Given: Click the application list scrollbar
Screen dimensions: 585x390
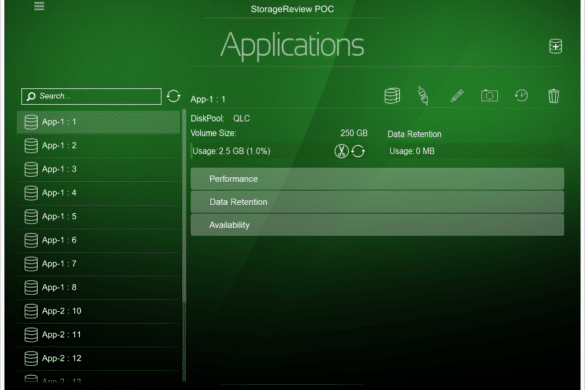Looking at the screenshot, I should 184,244.
